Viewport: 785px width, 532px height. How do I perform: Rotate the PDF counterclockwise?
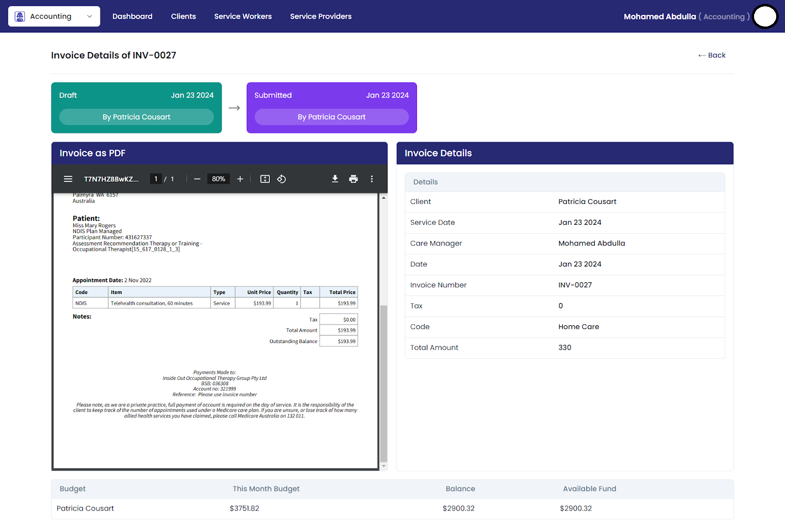point(282,179)
